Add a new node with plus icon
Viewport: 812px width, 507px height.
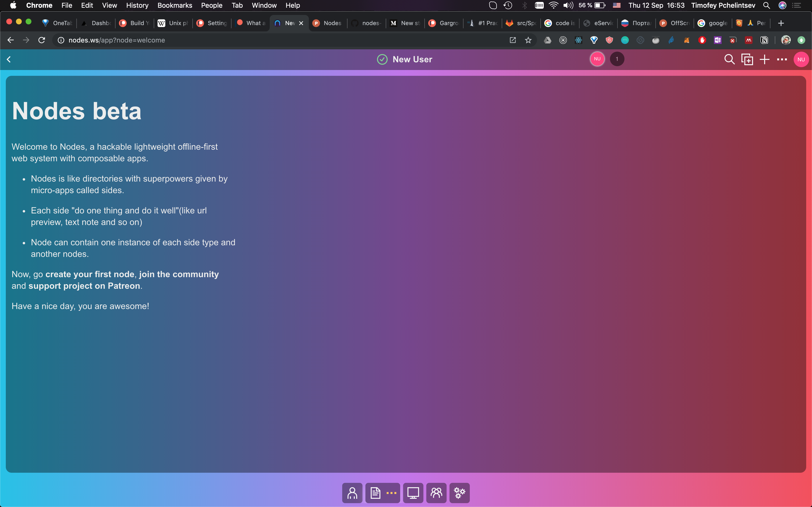click(x=764, y=59)
